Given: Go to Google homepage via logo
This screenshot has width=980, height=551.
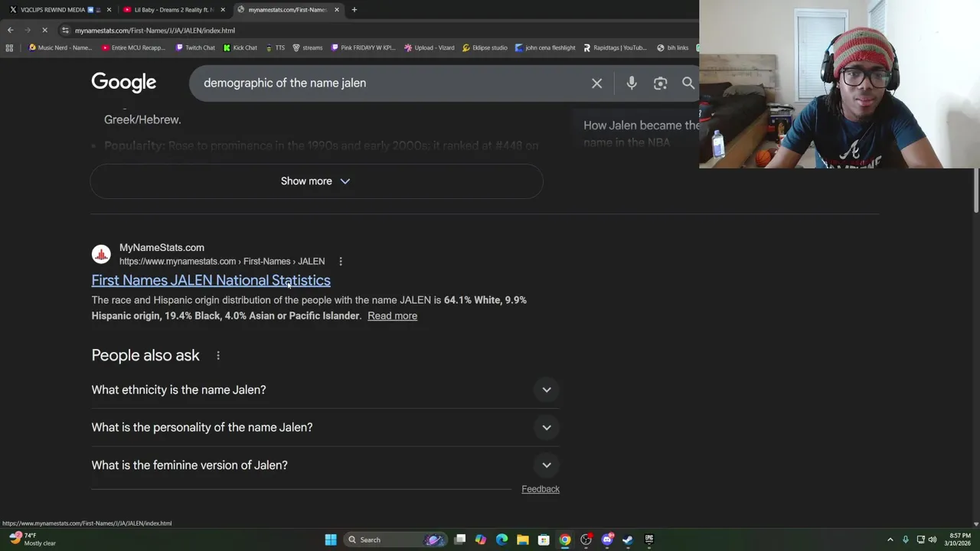Looking at the screenshot, I should point(123,83).
